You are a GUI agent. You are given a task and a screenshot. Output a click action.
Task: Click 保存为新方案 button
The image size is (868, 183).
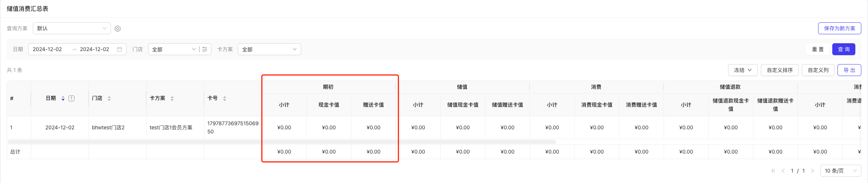pos(840,28)
